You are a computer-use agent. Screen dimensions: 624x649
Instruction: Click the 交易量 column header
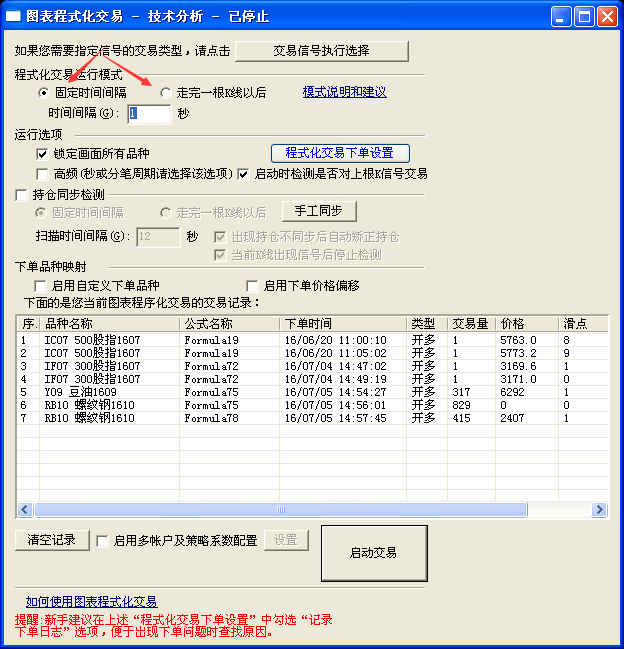coord(471,324)
